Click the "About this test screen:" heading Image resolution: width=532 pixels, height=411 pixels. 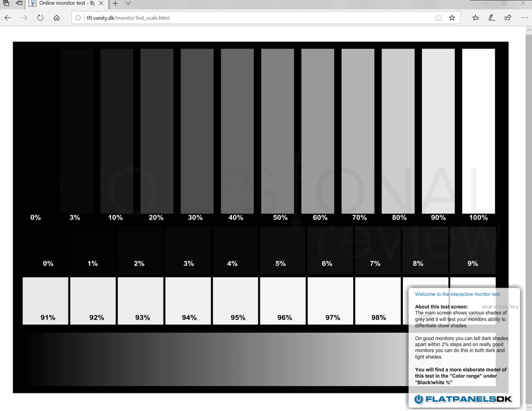[x=442, y=307]
